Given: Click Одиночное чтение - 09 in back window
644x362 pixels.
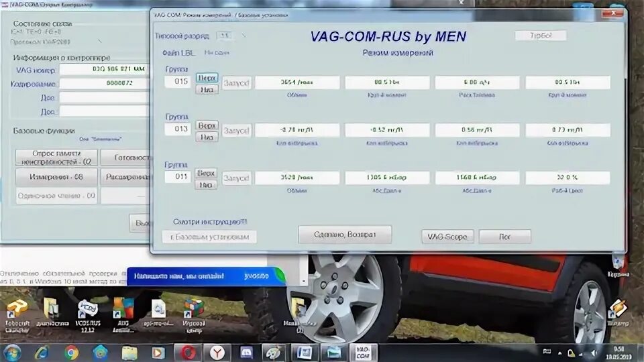Looking at the screenshot, I should tap(56, 196).
